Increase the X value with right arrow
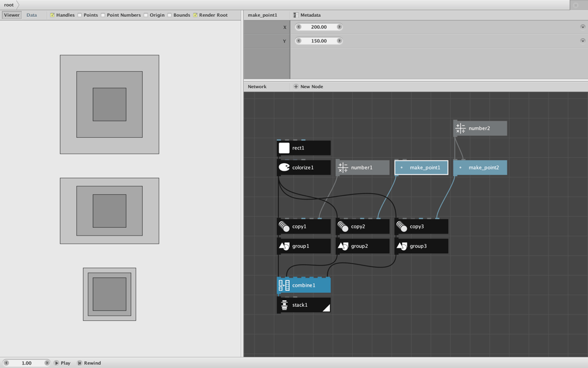 [339, 27]
